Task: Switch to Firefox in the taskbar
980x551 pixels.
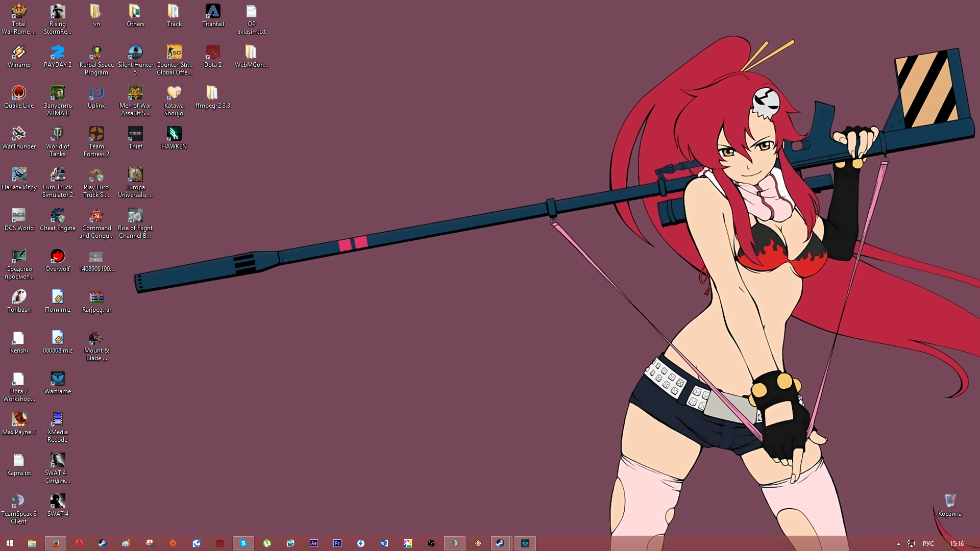Action: click(x=56, y=543)
